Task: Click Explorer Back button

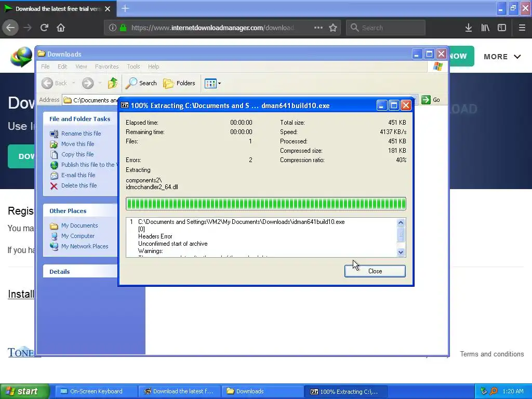Action: coord(55,83)
